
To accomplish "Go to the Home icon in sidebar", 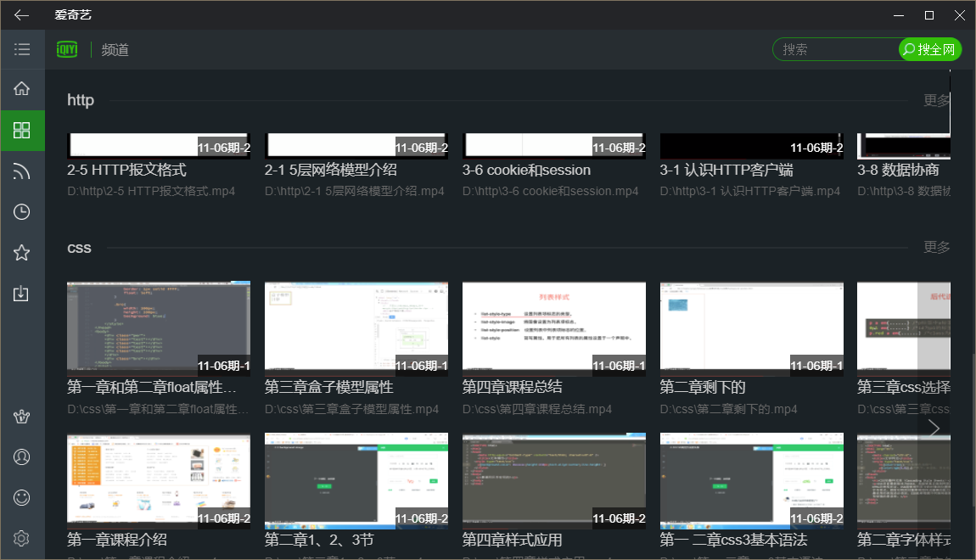I will [x=22, y=89].
